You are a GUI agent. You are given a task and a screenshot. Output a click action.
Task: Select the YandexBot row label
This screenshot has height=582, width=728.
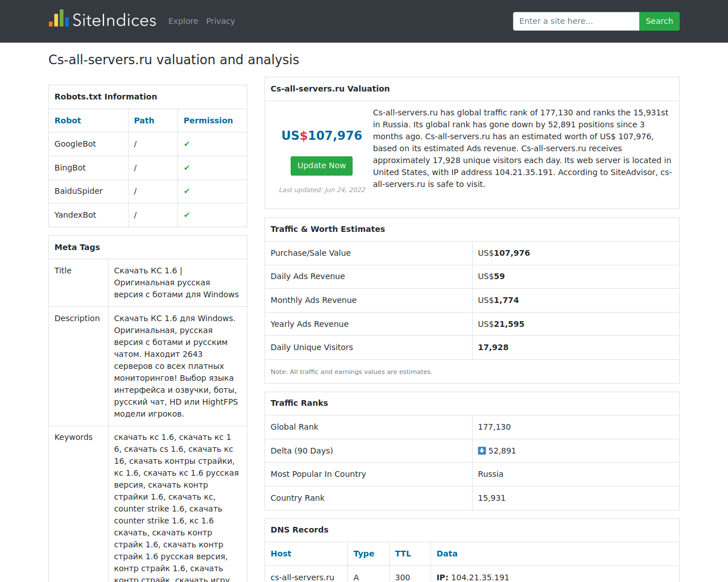[75, 215]
